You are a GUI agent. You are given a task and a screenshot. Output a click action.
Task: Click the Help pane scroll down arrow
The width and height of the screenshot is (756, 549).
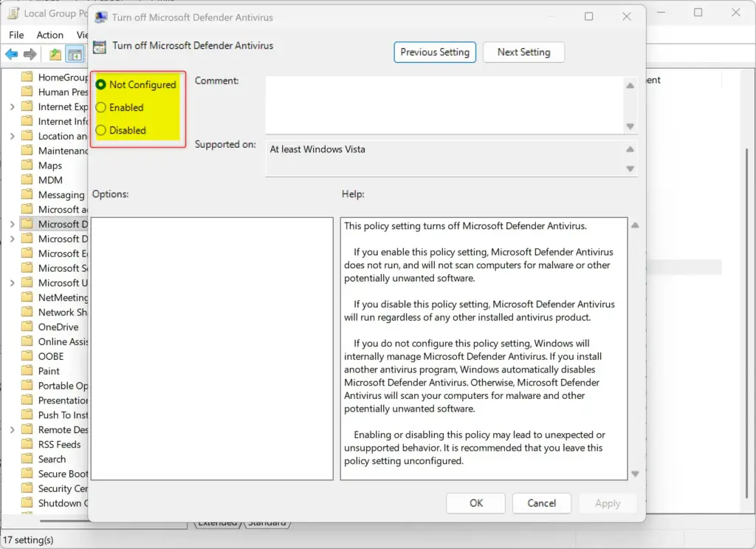pyautogui.click(x=635, y=474)
